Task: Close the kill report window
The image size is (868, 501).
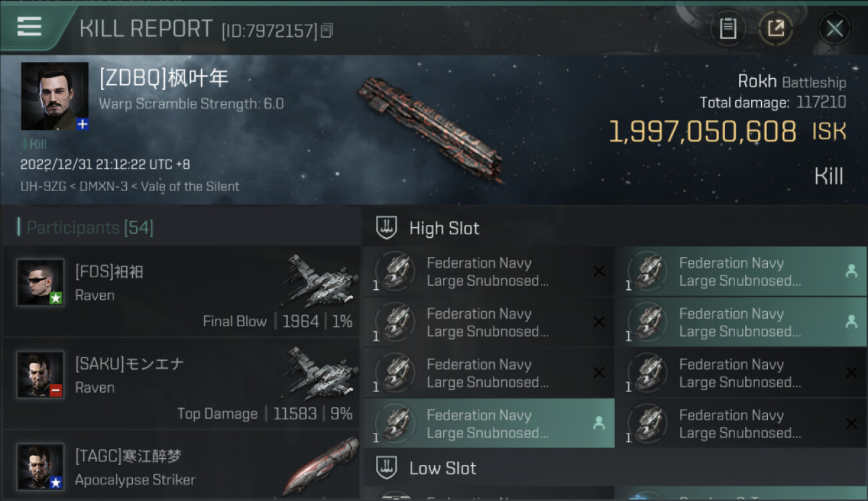Action: click(x=834, y=28)
